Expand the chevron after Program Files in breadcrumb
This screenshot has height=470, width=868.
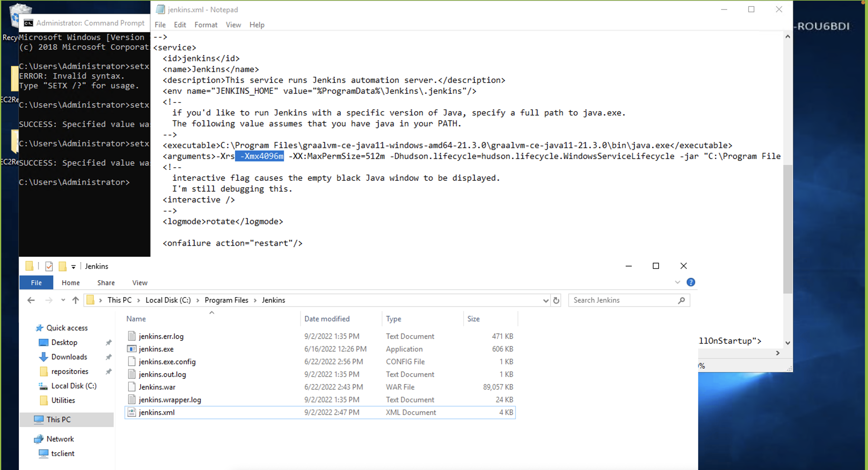click(255, 301)
